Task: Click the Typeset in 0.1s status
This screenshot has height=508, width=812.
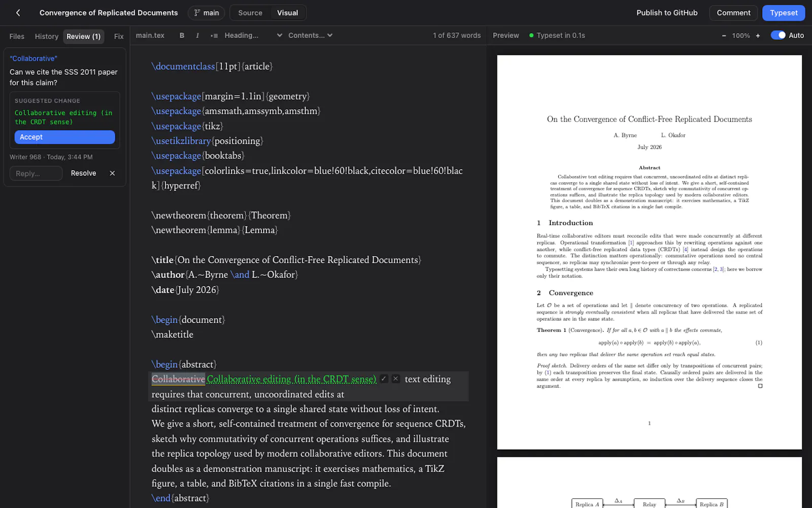Action: pos(557,36)
